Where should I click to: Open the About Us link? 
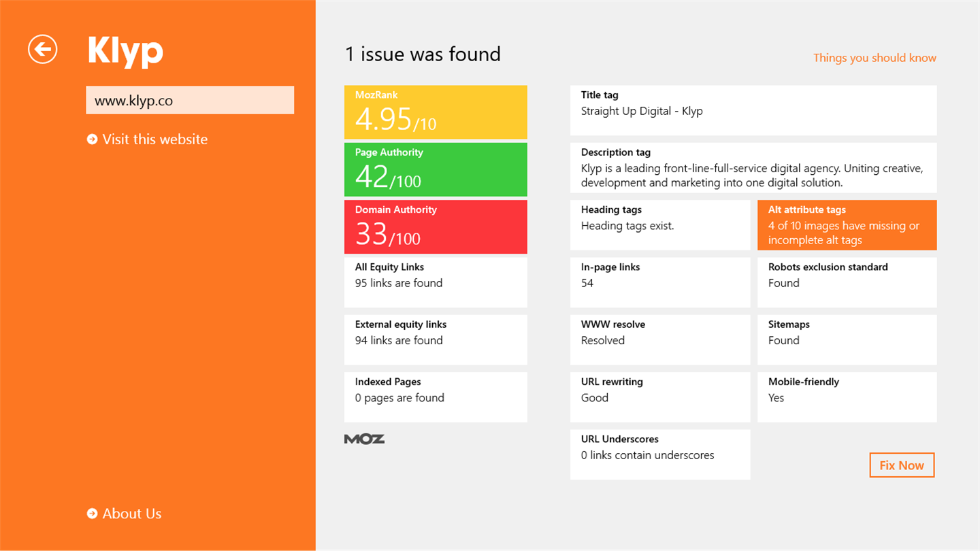(x=132, y=514)
